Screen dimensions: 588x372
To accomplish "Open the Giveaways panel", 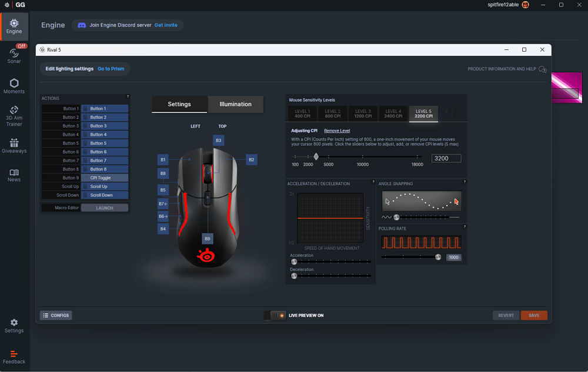I will click(x=14, y=146).
